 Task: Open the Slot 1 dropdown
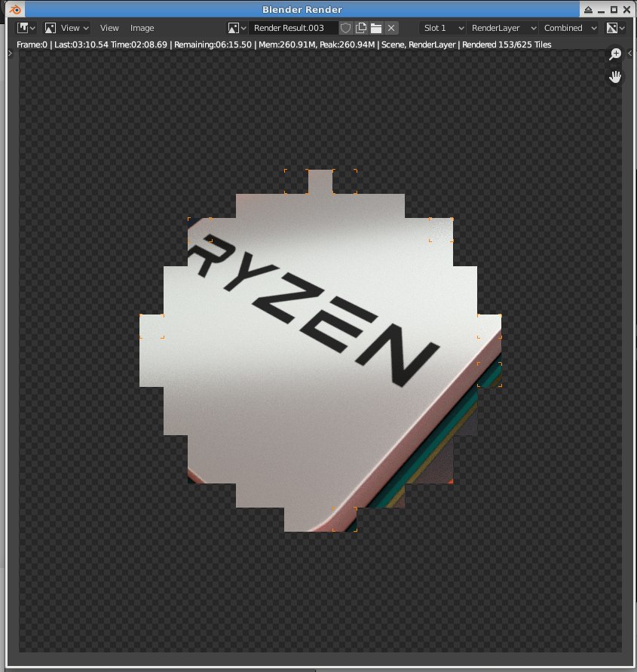point(443,29)
